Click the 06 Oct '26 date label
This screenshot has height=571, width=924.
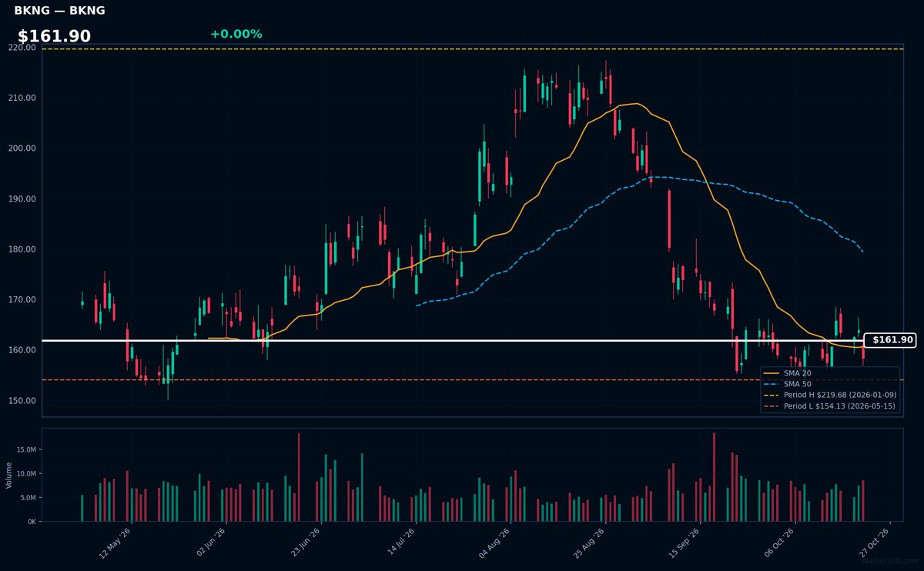(x=778, y=543)
